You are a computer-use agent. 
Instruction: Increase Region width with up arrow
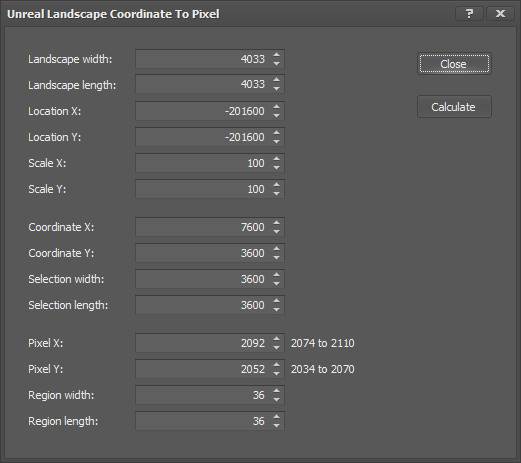(x=276, y=391)
